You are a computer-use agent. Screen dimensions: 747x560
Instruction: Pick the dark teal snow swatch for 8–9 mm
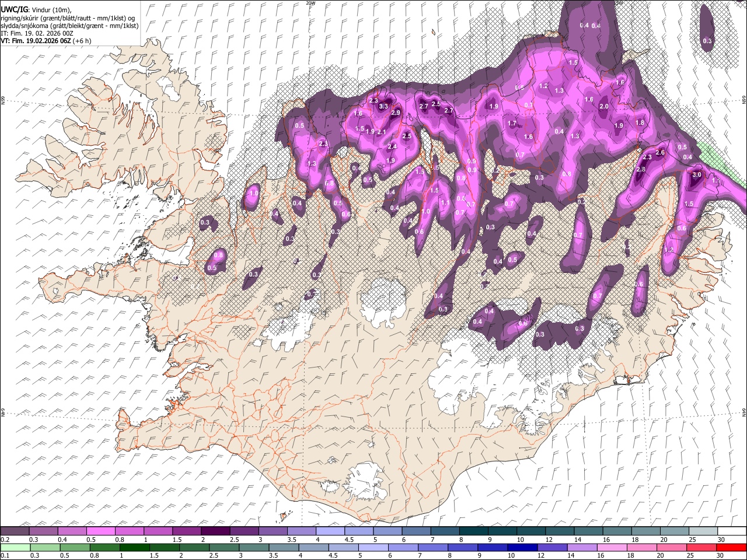[473, 531]
